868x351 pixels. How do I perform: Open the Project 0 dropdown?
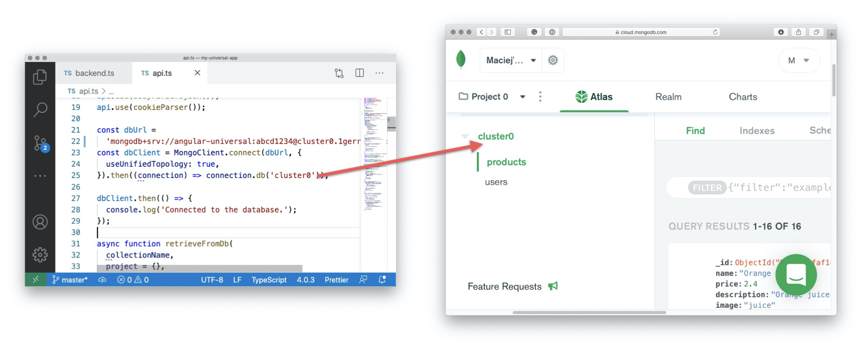493,97
